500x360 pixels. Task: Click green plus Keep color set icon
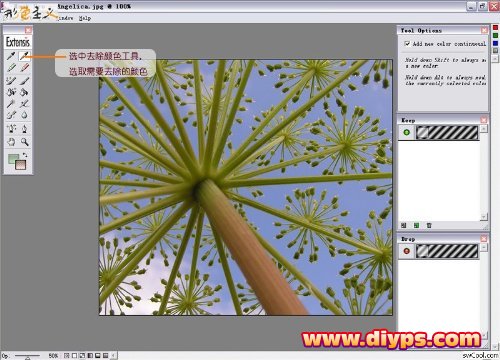click(x=406, y=133)
